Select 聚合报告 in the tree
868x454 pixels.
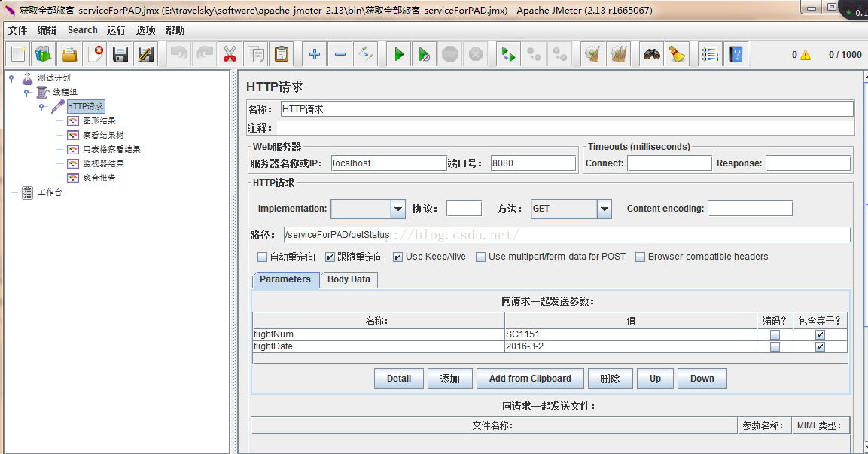(99, 178)
